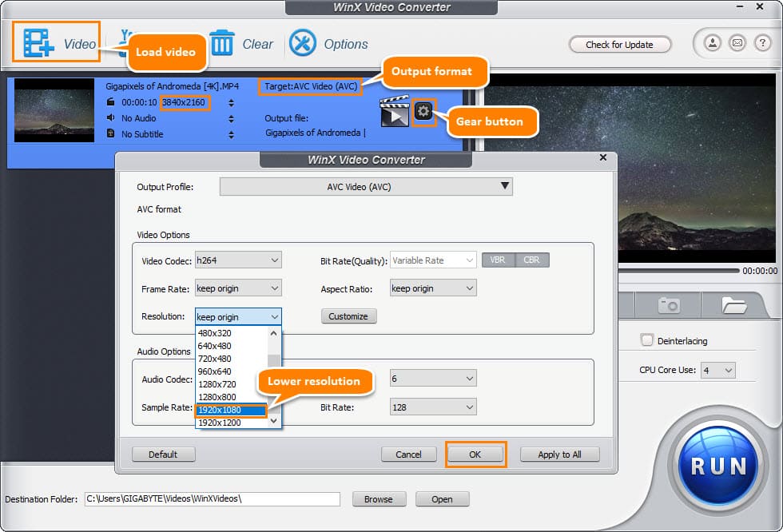The width and height of the screenshot is (783, 532).
Task: Open the Resolution keep origin dropdown
Action: pyautogui.click(x=238, y=316)
